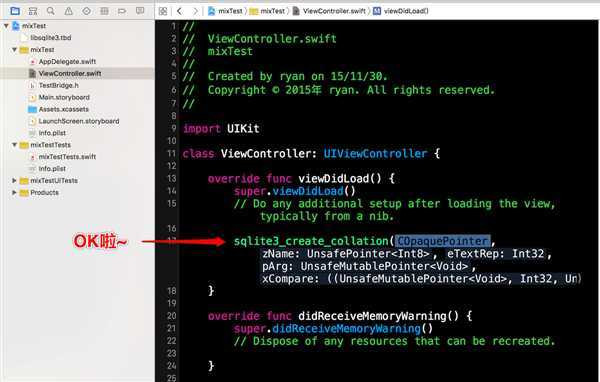The width and height of the screenshot is (600, 382).
Task: Click viewDidLoad() function declaration
Action: [339, 178]
